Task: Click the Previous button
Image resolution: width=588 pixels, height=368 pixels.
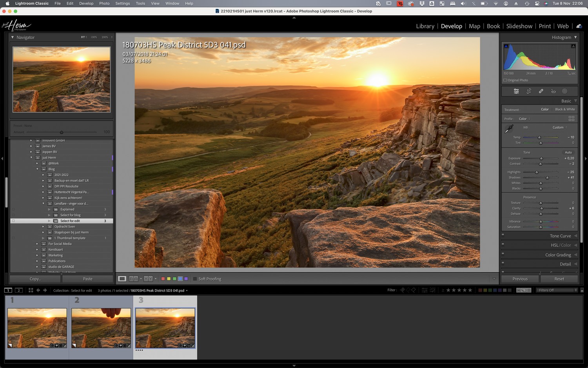Action: click(520, 279)
